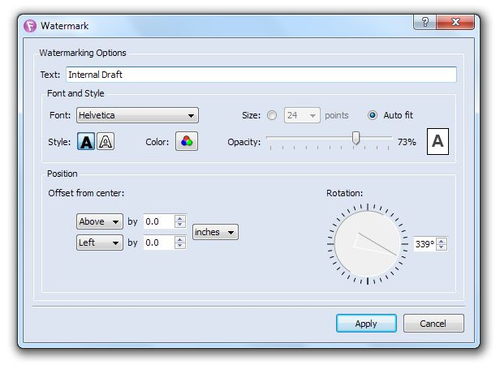Select the fixed point size radio button
Viewport: 500px width, 369px height.
(x=272, y=115)
